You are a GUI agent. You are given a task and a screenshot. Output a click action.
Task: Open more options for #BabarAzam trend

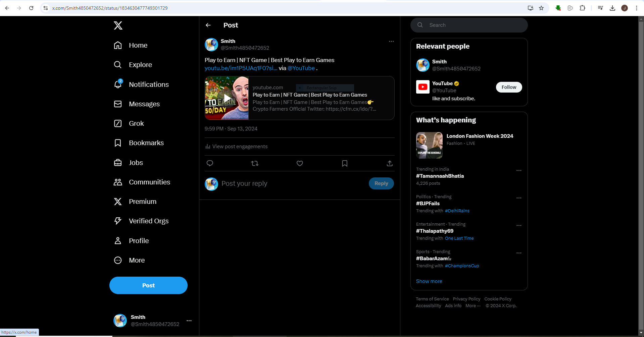click(519, 253)
